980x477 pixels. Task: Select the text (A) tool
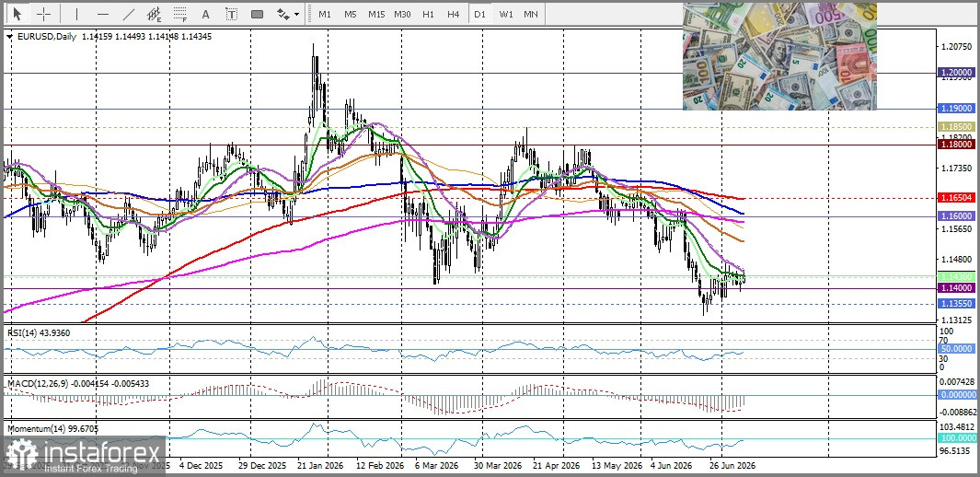coord(205,14)
